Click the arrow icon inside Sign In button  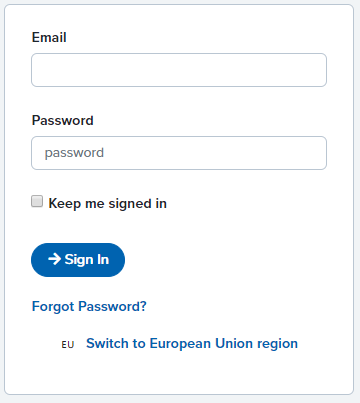pos(54,259)
